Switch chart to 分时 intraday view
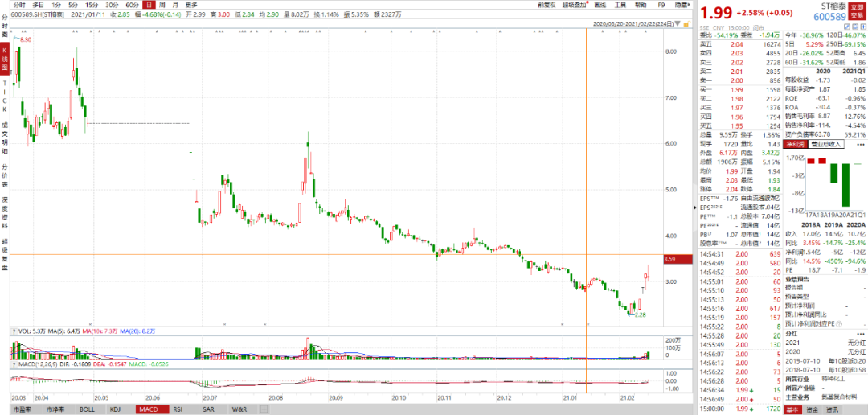868x415 pixels. point(20,5)
